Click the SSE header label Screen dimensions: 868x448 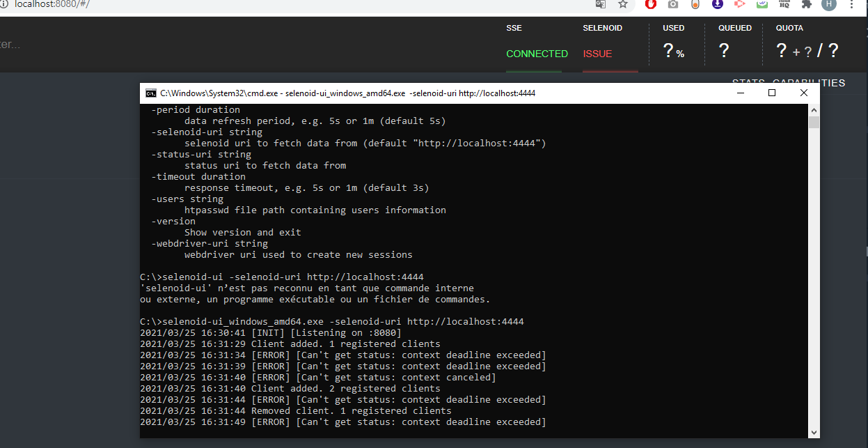coord(514,28)
